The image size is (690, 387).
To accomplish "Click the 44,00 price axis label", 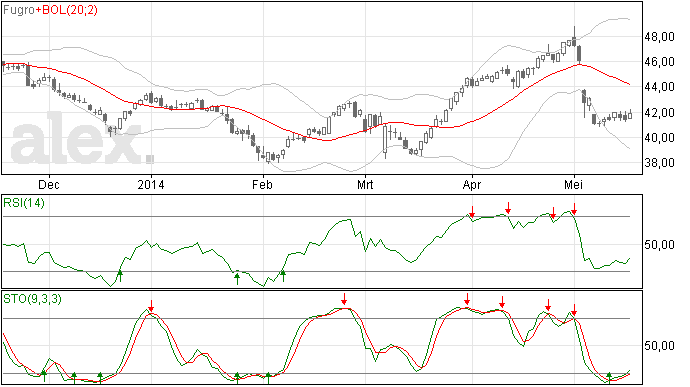I will (659, 87).
